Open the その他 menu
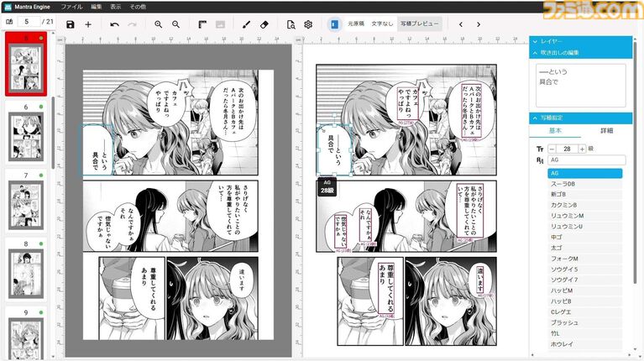Screen dimensions: 644x361 (138, 7)
